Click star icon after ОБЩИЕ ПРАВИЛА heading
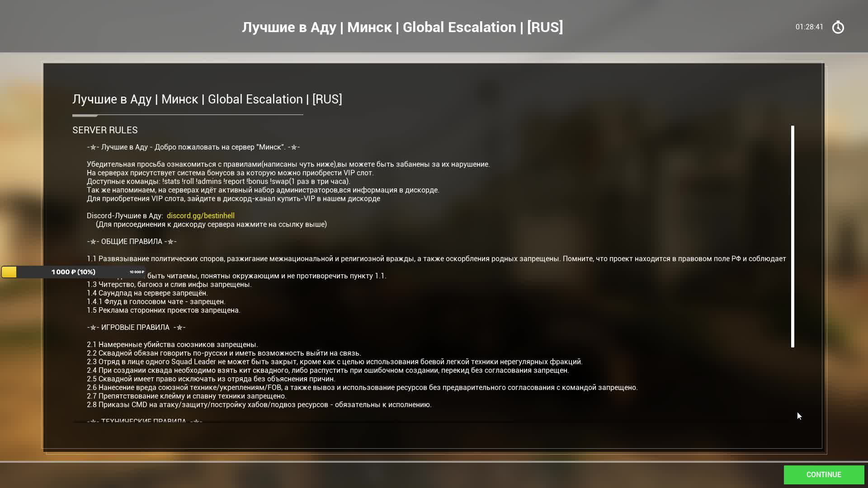The image size is (868, 488). coord(170,242)
